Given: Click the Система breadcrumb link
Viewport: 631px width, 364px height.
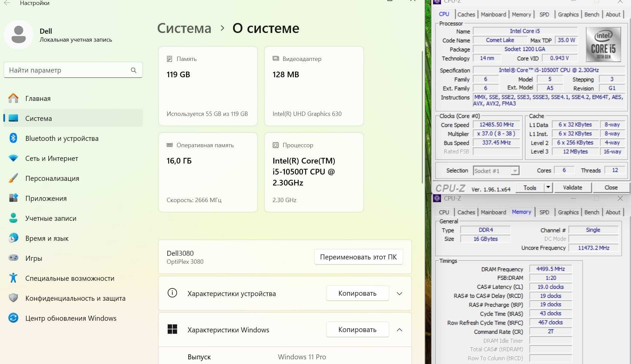Looking at the screenshot, I should (x=184, y=28).
